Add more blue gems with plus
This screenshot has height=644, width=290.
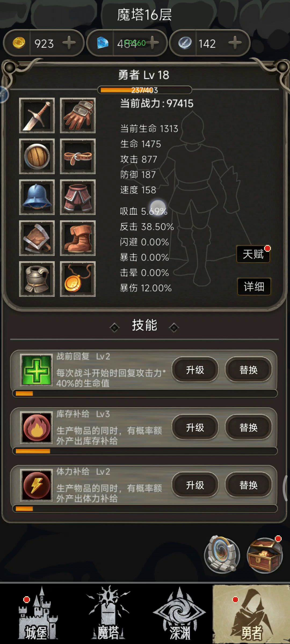[x=153, y=43]
